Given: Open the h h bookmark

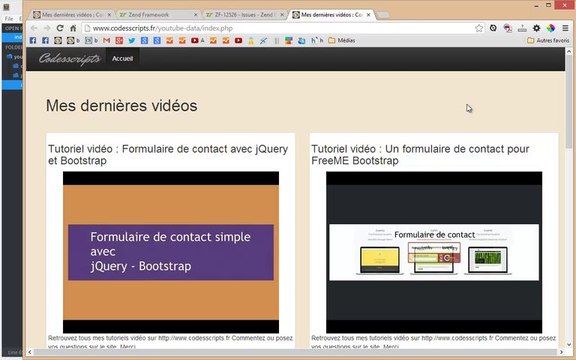Looking at the screenshot, I should click(x=317, y=40).
